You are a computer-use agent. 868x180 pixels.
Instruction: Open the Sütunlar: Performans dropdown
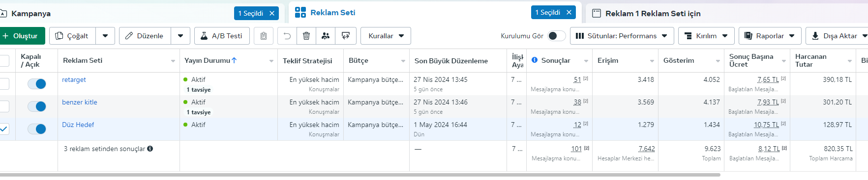622,36
